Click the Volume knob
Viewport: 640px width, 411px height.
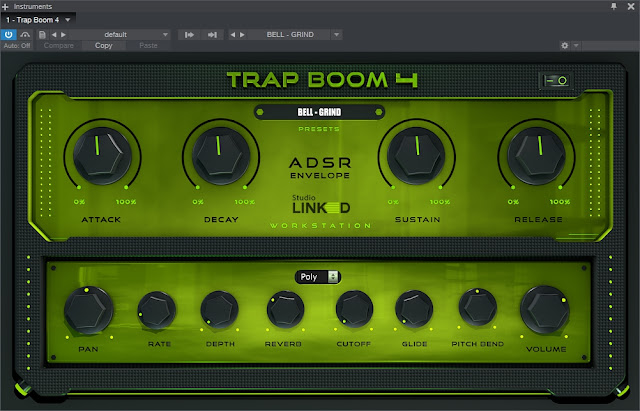(545, 310)
